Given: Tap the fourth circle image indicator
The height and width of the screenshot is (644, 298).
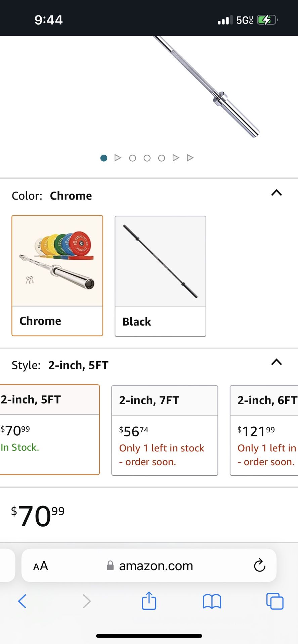Looking at the screenshot, I should [x=161, y=158].
